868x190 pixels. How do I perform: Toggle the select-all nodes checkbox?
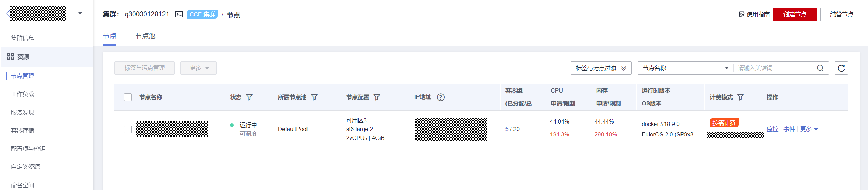[x=128, y=97]
